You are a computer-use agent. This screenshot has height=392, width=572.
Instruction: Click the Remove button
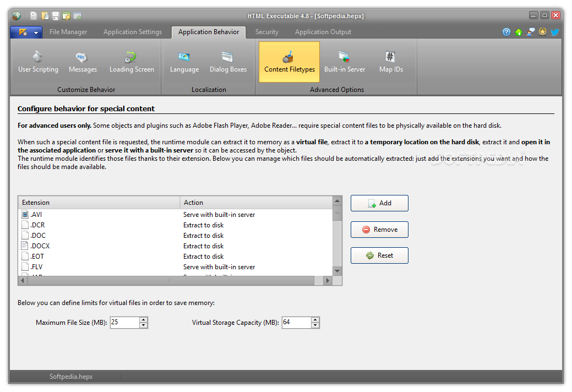(x=379, y=230)
